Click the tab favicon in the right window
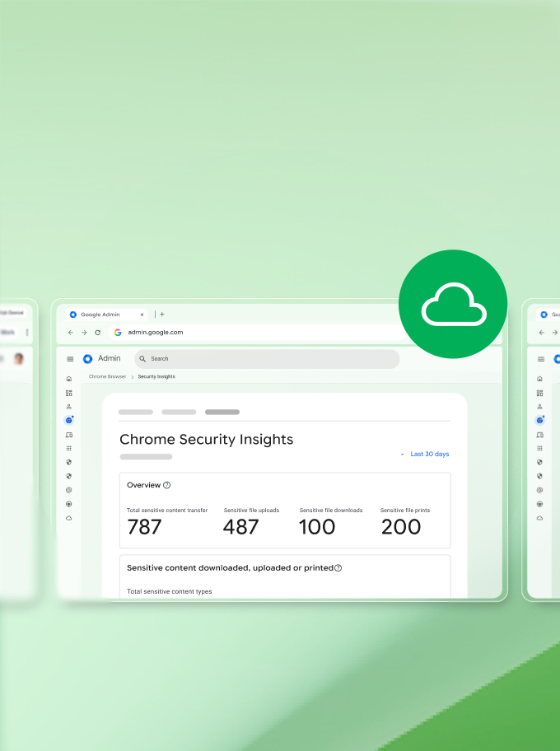The height and width of the screenshot is (751, 560). tap(544, 315)
